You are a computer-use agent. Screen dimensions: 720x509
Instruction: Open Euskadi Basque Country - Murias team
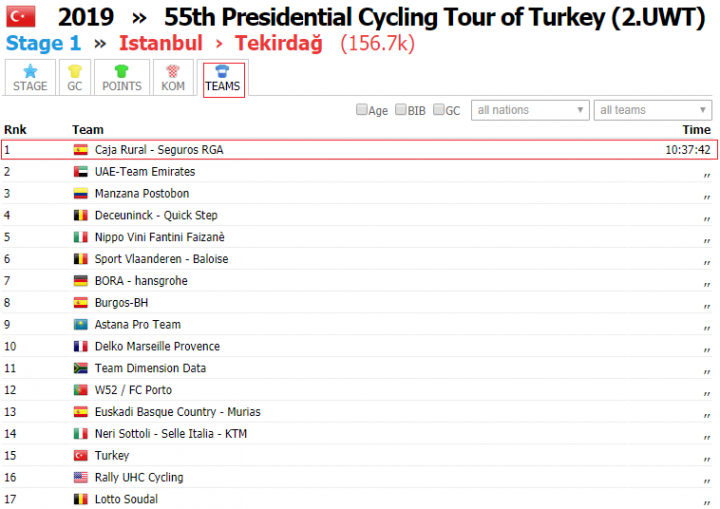pos(177,412)
